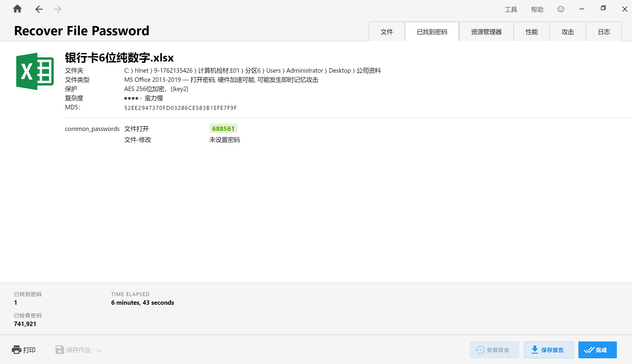The width and height of the screenshot is (632, 364).
Task: Restore down the application window
Action: (603, 9)
